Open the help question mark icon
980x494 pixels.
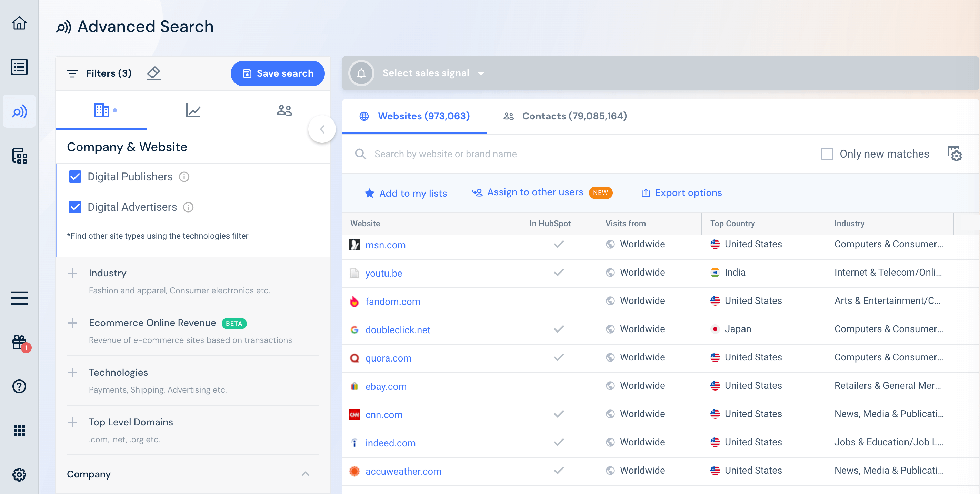(19, 386)
